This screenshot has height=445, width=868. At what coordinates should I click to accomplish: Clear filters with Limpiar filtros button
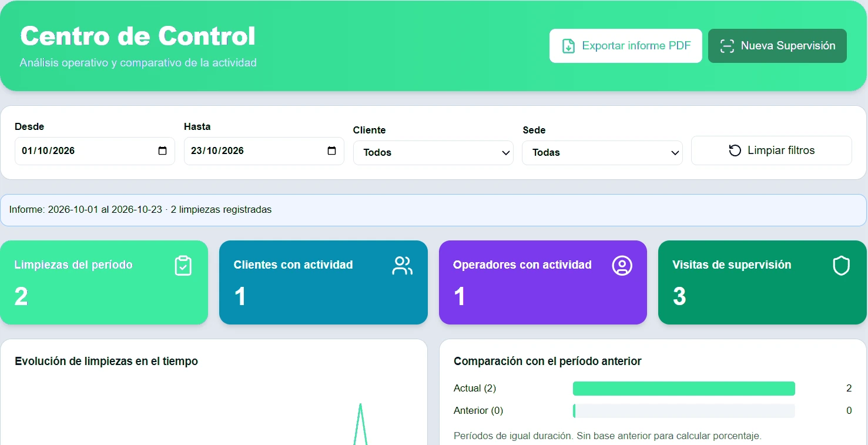(x=772, y=150)
